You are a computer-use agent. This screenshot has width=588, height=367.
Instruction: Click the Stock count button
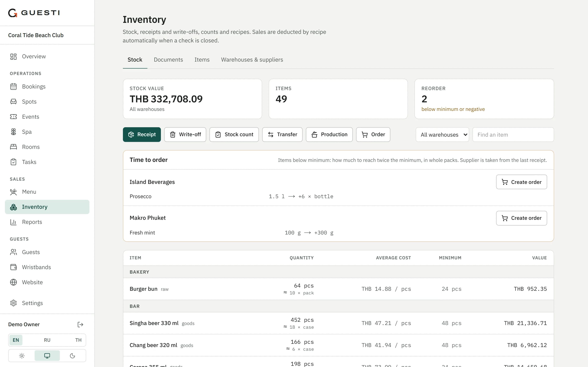tap(234, 135)
